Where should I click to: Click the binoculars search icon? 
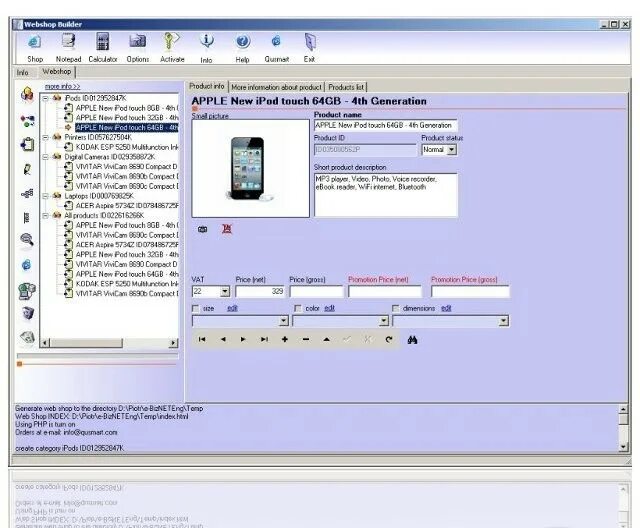point(412,339)
